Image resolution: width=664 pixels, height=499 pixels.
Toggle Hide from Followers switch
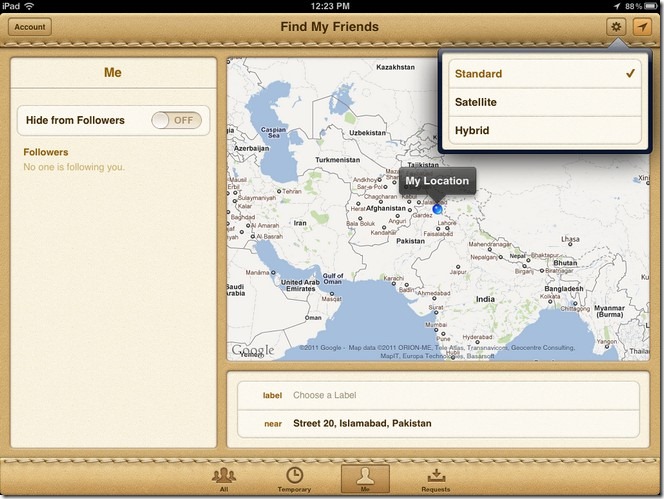(177, 120)
